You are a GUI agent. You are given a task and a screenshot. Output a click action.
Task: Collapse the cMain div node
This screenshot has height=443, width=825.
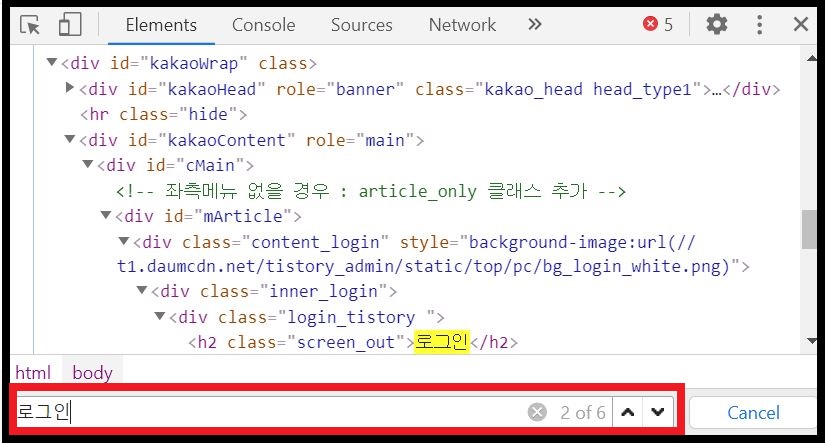(x=88, y=164)
